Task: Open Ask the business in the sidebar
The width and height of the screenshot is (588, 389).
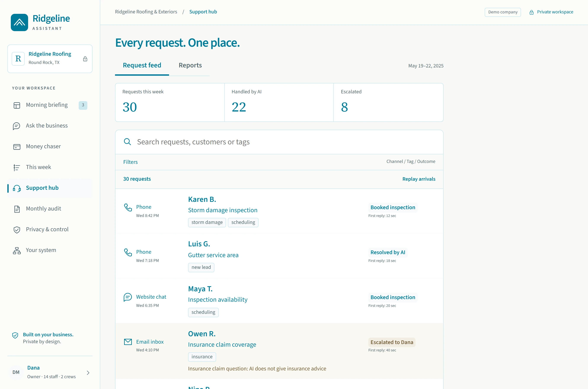Action: point(50,126)
